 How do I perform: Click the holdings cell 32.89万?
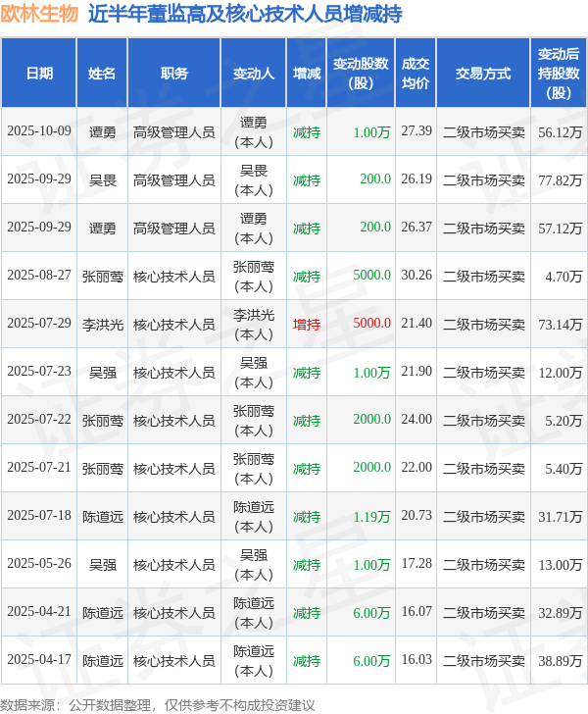click(560, 613)
